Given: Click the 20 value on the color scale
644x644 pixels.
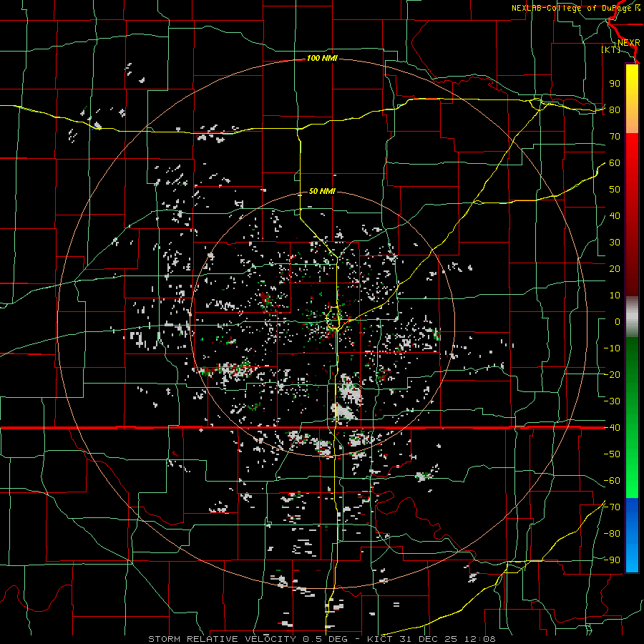Looking at the screenshot, I should [615, 268].
